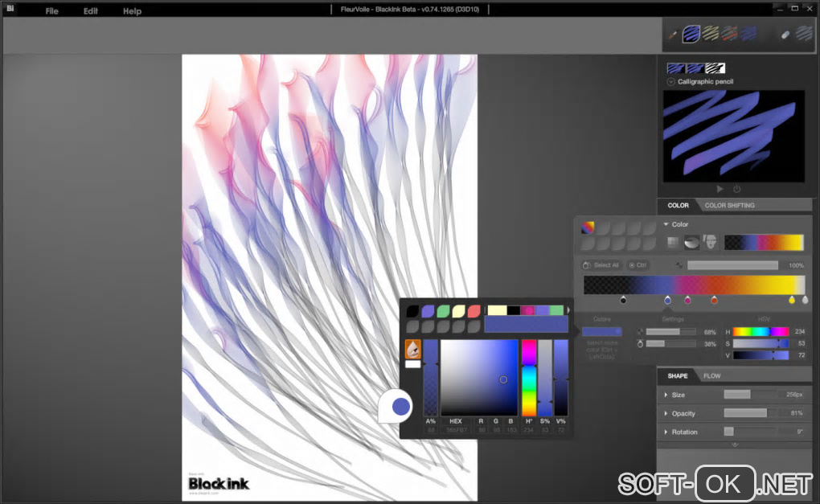Play the brush preview animation
Viewport: 820px width, 504px height.
(x=720, y=189)
